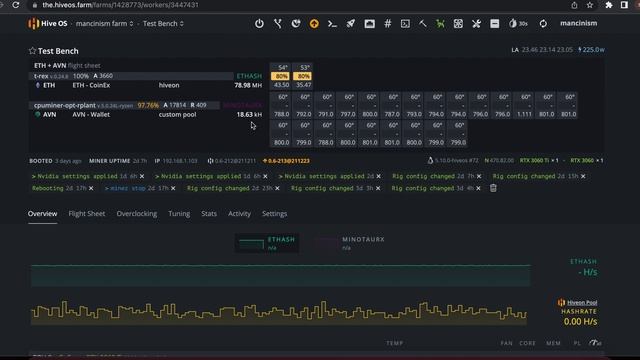Open the mancinism account menu
The height and width of the screenshot is (360, 640).
click(x=578, y=23)
